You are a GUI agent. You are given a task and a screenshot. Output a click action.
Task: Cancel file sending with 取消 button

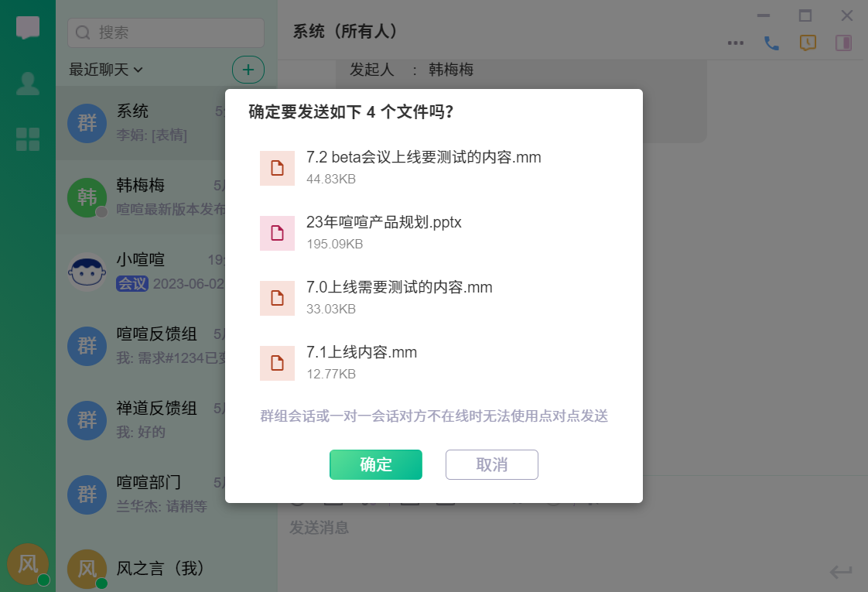coord(491,464)
